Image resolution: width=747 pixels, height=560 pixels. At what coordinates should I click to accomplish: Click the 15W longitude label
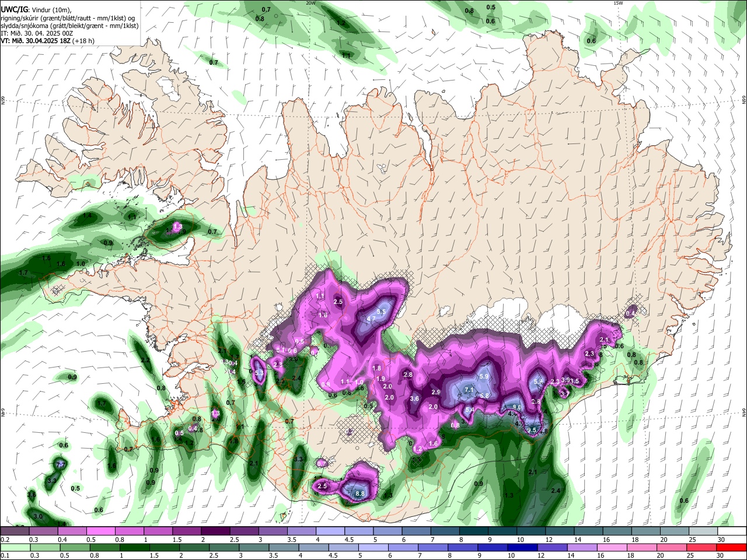coord(618,3)
